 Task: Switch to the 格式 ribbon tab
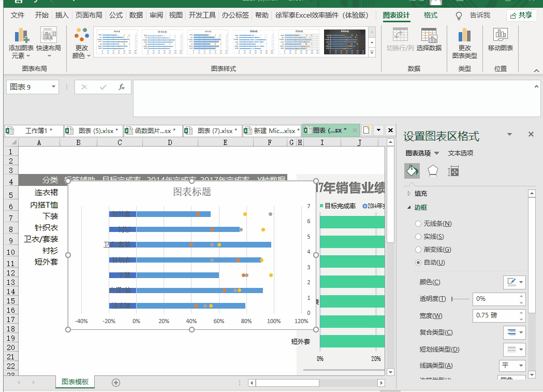tap(430, 15)
